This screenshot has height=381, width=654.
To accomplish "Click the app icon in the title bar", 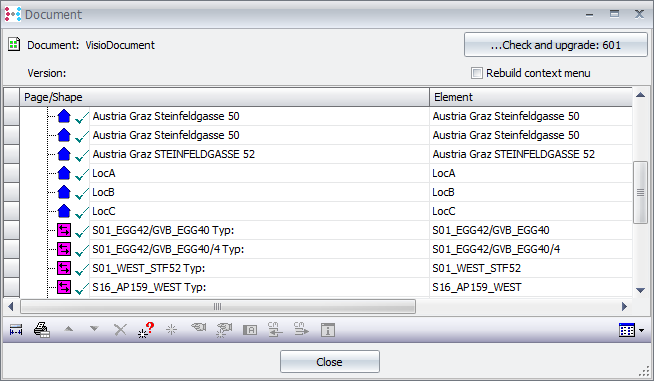I will pyautogui.click(x=13, y=14).
